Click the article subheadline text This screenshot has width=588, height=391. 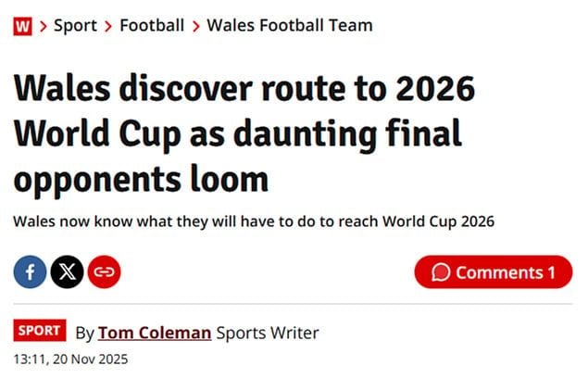pyautogui.click(x=255, y=221)
